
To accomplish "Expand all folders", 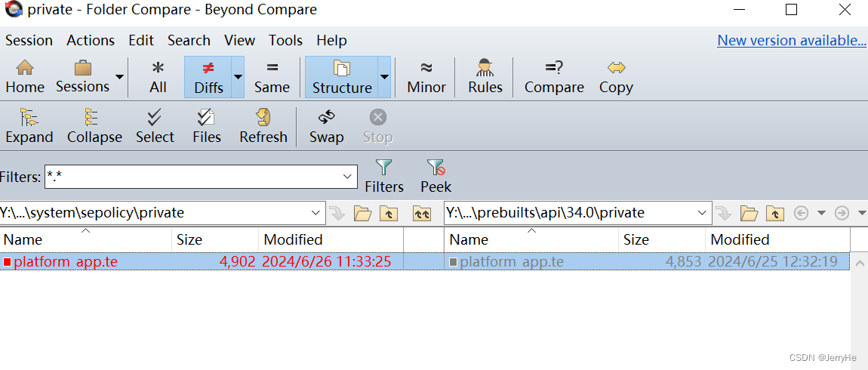I will (x=29, y=126).
